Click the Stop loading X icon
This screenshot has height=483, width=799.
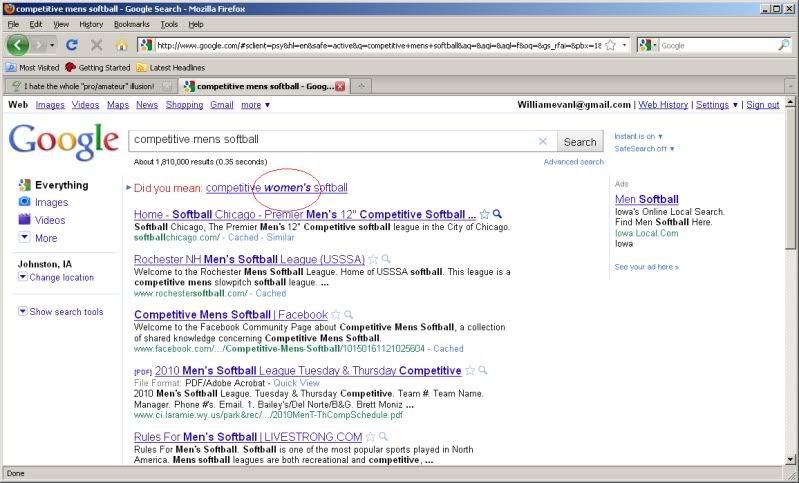tap(97, 45)
